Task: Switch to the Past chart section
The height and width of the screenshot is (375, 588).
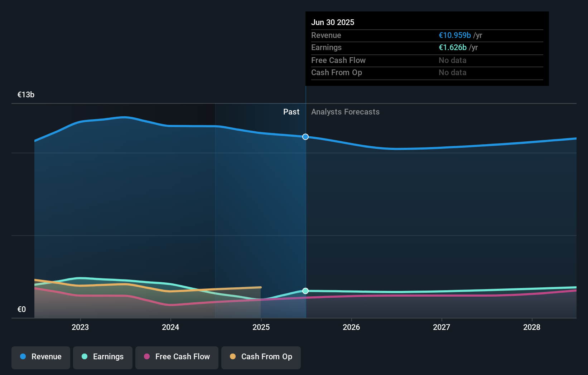Action: [291, 112]
